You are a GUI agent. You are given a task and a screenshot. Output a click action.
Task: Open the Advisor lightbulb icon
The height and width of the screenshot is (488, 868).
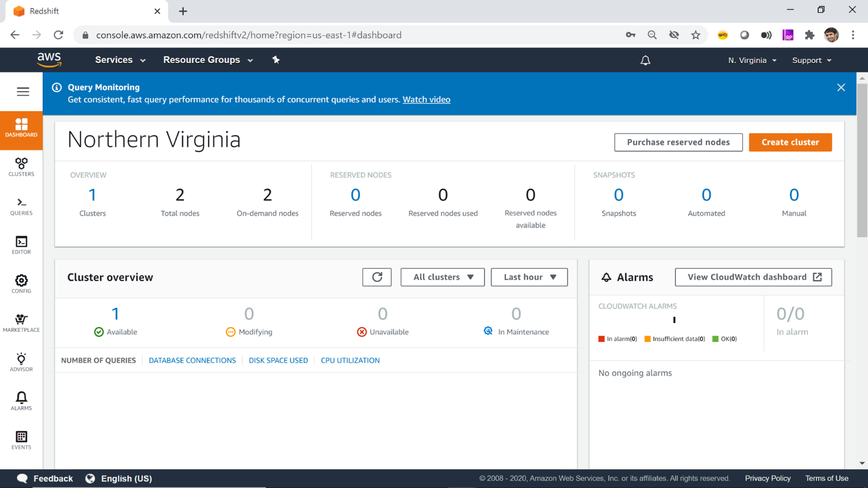coord(21,362)
